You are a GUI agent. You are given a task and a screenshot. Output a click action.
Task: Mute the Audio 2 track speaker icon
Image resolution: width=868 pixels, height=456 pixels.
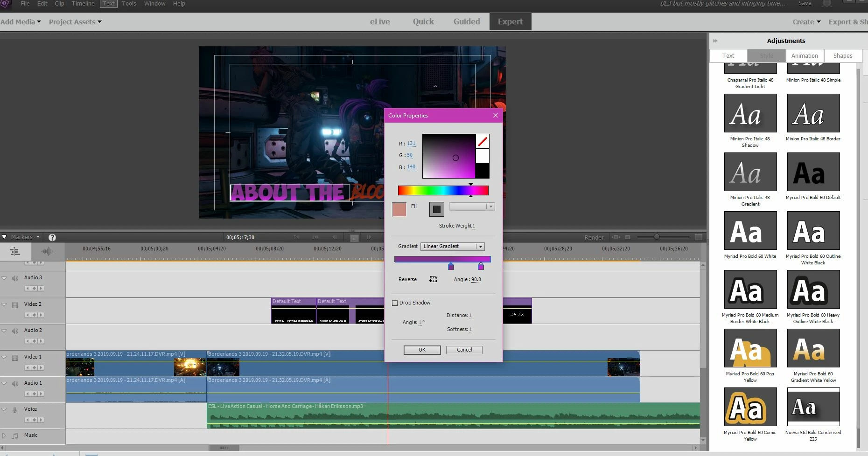click(x=15, y=331)
